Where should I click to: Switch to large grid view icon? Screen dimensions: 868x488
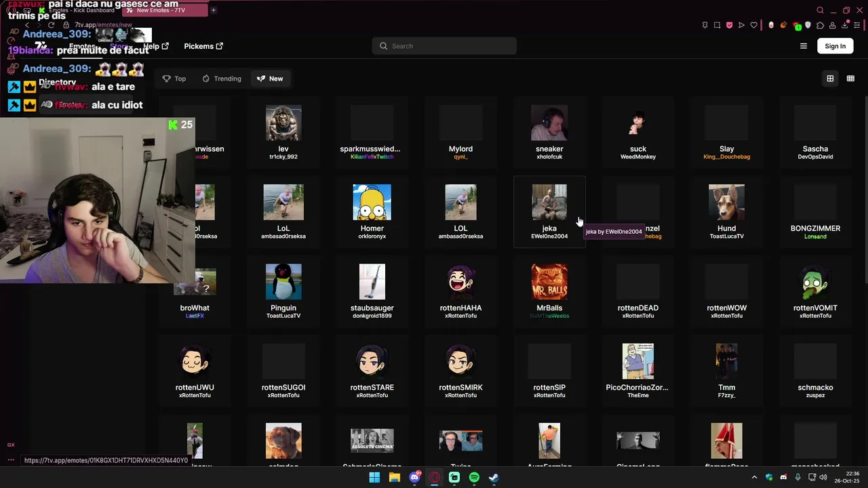[x=830, y=79]
